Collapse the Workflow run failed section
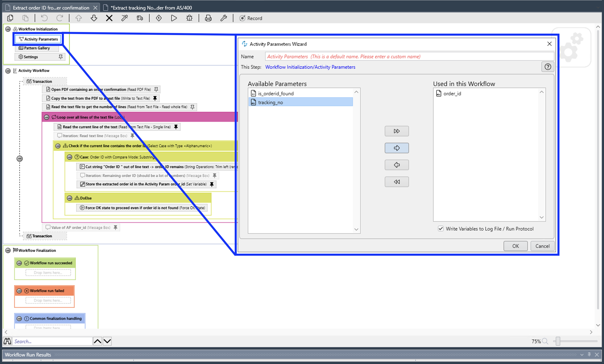This screenshot has width=604, height=364. (19, 291)
